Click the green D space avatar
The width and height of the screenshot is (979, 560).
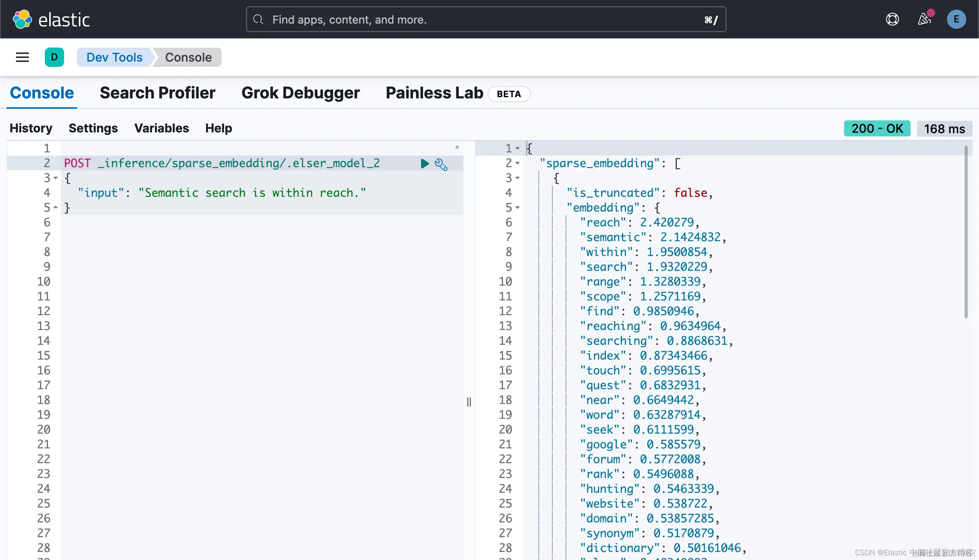(x=54, y=57)
